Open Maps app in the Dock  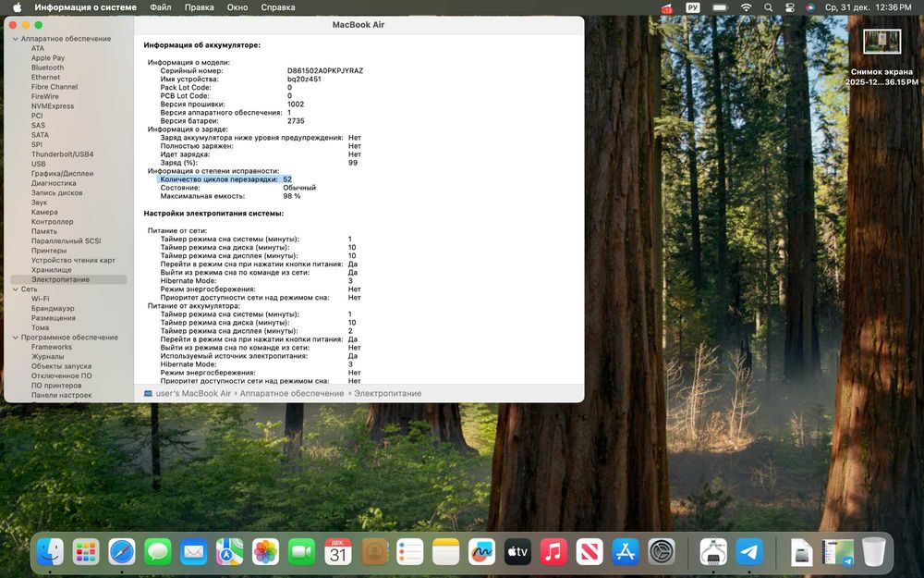[x=230, y=552]
